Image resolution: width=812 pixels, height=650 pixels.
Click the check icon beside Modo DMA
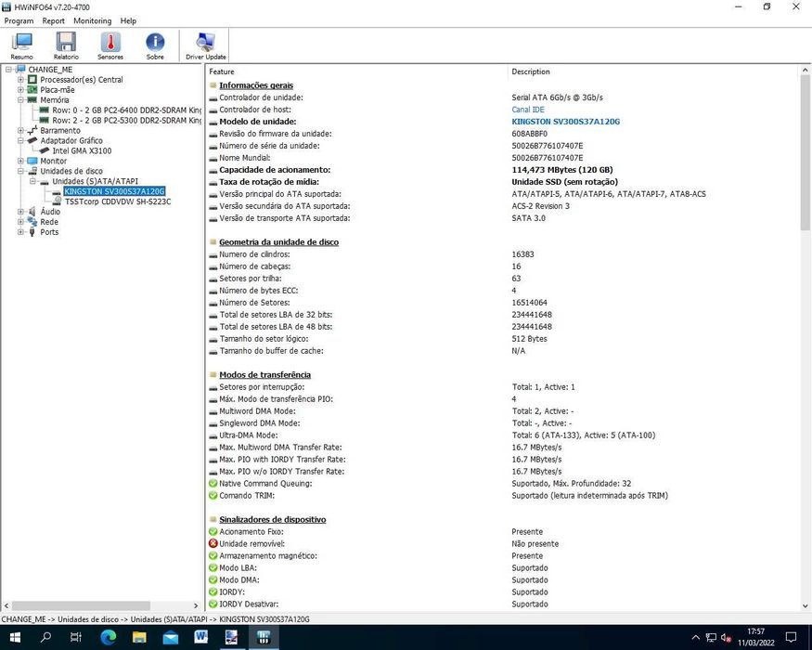pos(213,580)
